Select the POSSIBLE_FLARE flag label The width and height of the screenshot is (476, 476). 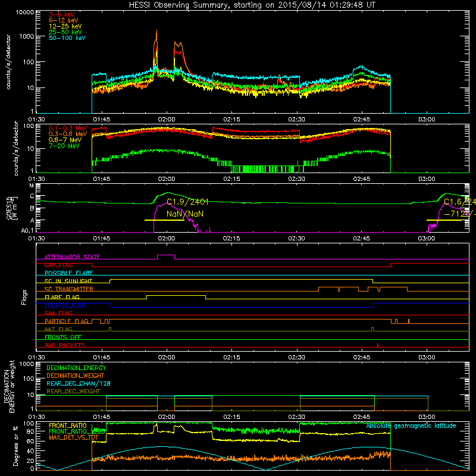(x=68, y=273)
